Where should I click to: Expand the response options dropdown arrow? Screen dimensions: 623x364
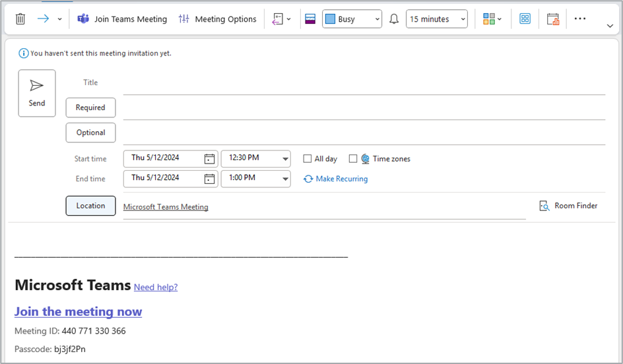click(x=289, y=19)
